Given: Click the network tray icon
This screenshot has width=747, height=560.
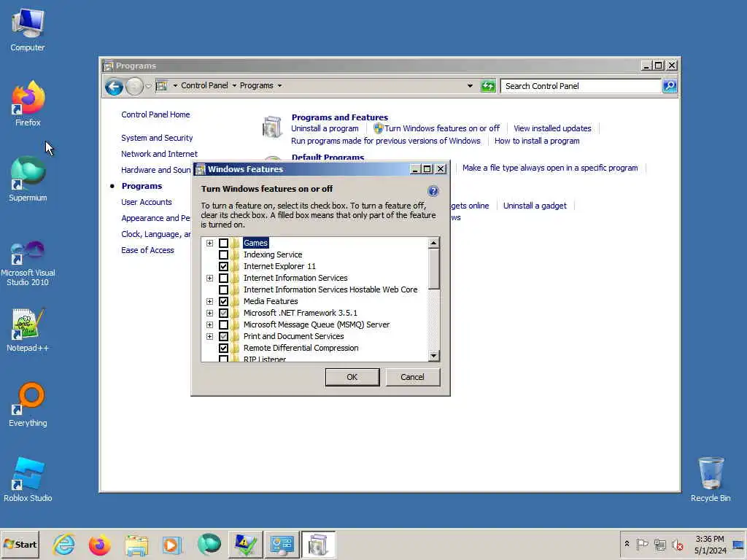Looking at the screenshot, I should click(x=659, y=544).
